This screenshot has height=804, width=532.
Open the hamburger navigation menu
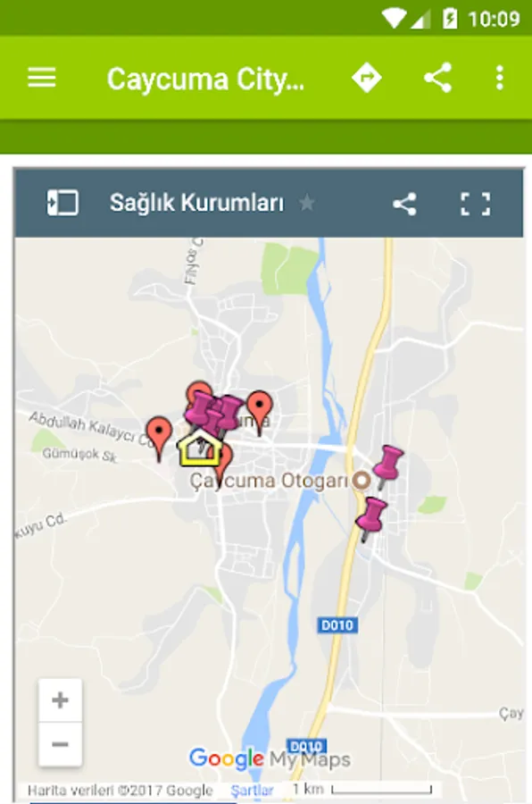[42, 78]
